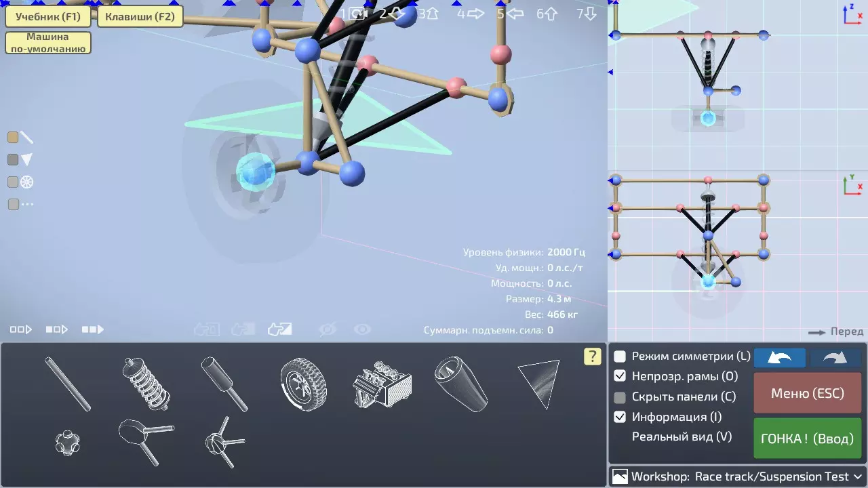Click the redo arrow button

(x=836, y=358)
